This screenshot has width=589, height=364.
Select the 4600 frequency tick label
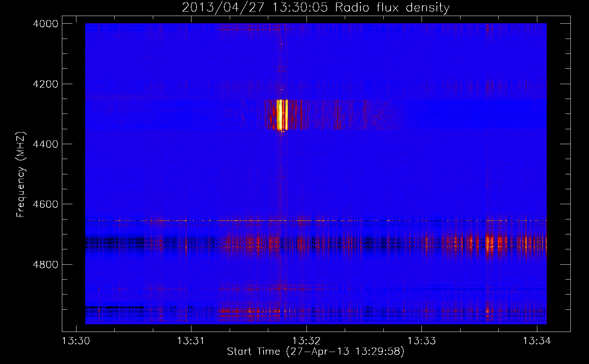tap(46, 204)
